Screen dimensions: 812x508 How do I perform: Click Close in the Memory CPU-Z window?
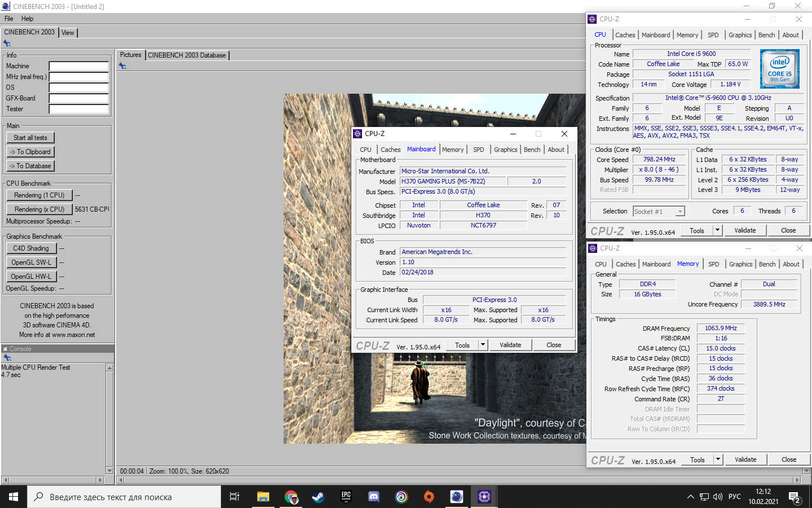tap(789, 459)
